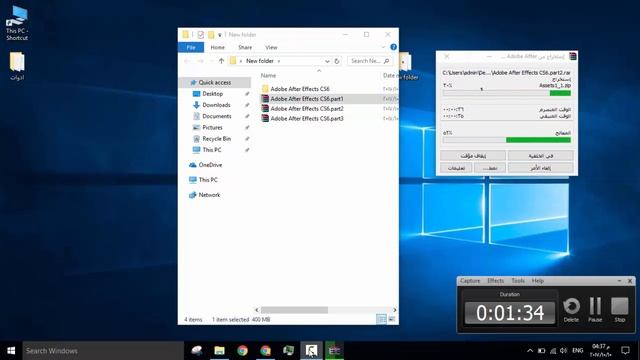Viewport: 640px width, 360px height.
Task: Go back with the Back arrow
Action: [x=187, y=61]
